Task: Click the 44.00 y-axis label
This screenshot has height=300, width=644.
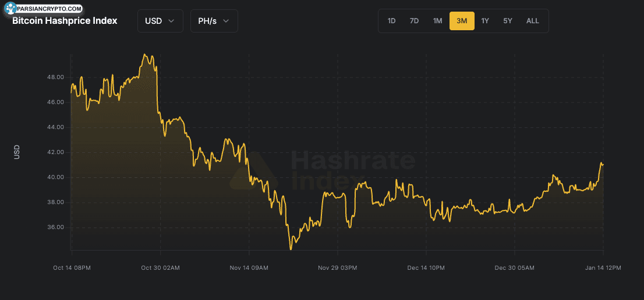Action: tap(56, 127)
